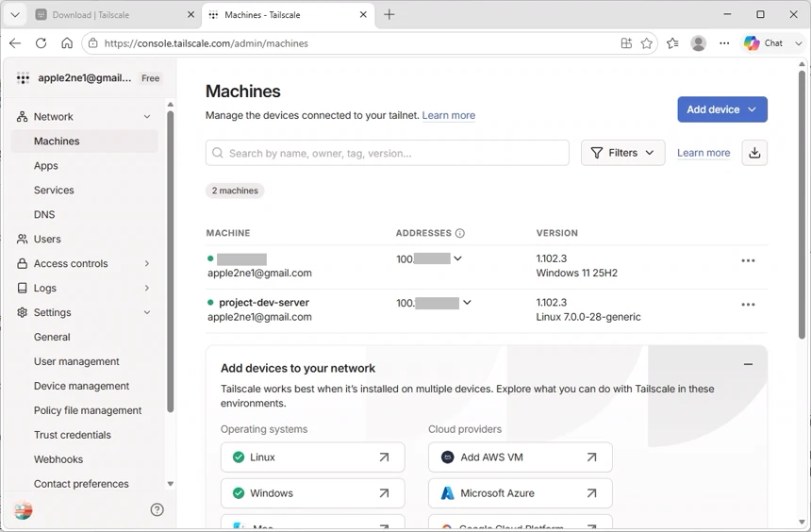
Task: Open Webhooks settings
Action: coord(58,459)
